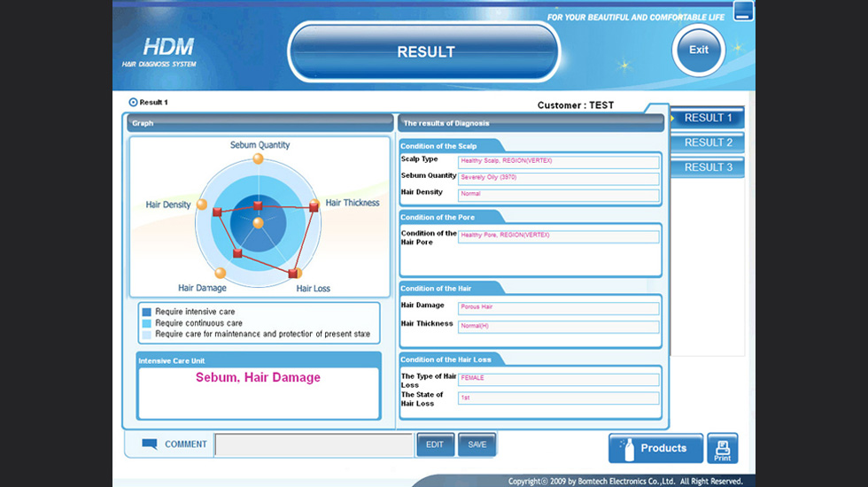Open the Products bottle icon button
The width and height of the screenshot is (868, 487).
tap(655, 448)
